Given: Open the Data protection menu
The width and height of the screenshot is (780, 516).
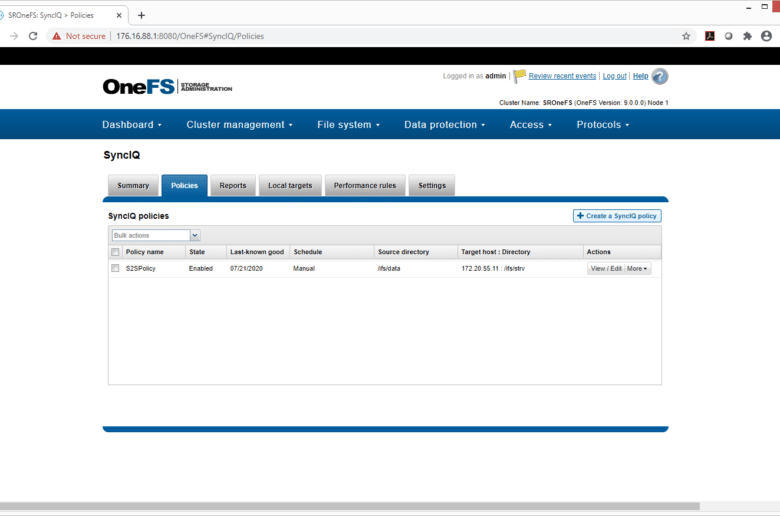Looking at the screenshot, I should tap(444, 124).
